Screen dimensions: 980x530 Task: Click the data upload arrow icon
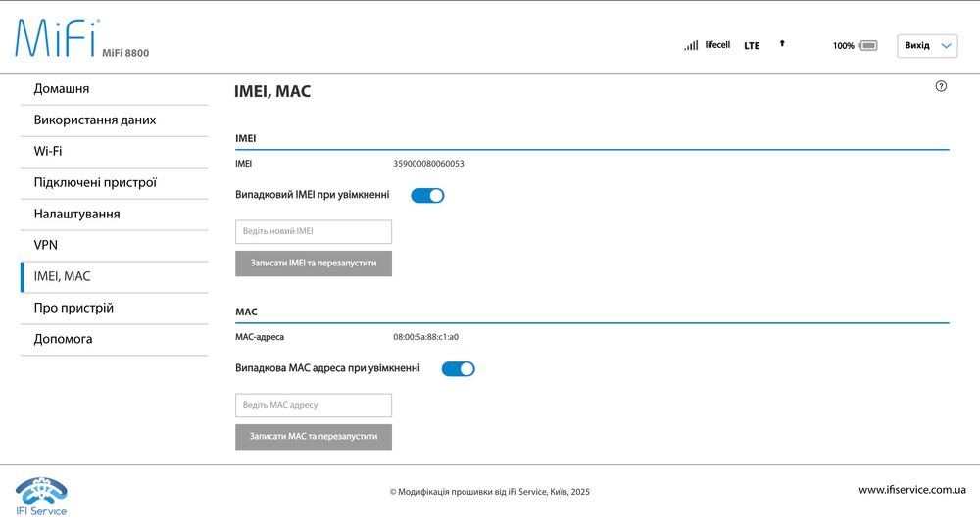781,44
